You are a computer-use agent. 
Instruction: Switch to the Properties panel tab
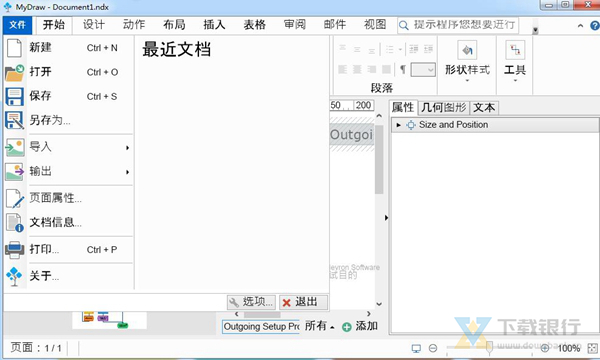(403, 108)
